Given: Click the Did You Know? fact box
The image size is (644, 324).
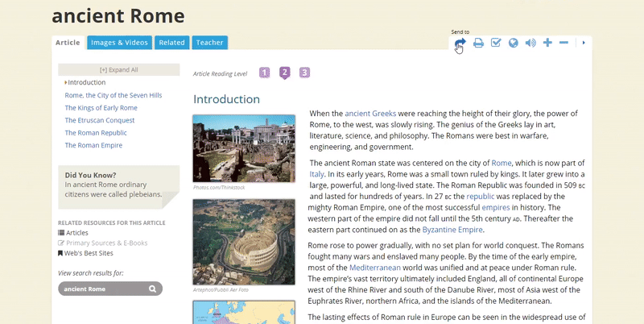Looking at the screenshot, I should pyautogui.click(x=118, y=187).
